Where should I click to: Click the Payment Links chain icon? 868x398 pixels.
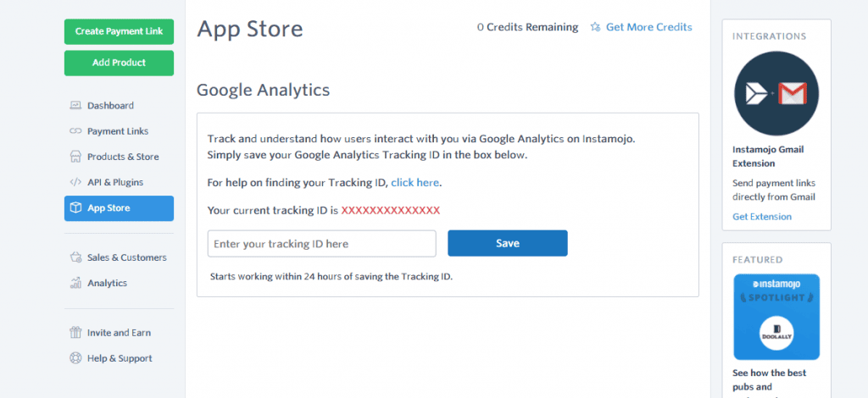75,131
